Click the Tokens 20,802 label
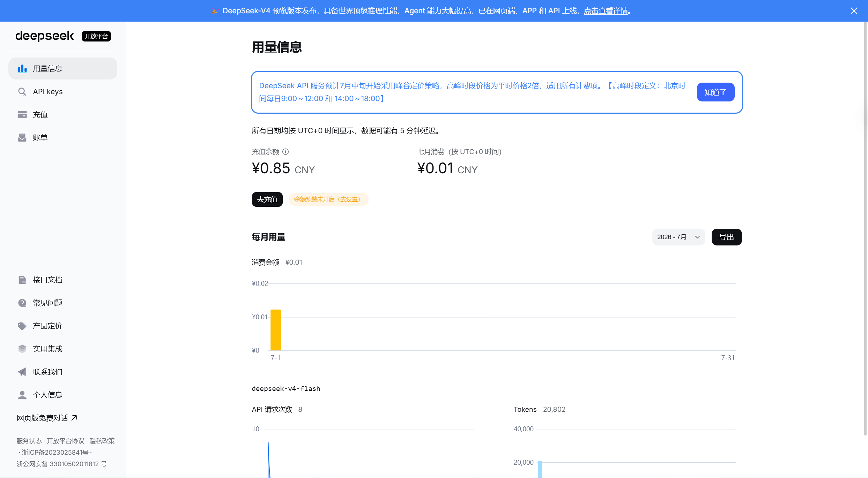The height and width of the screenshot is (478, 868). pos(539,409)
